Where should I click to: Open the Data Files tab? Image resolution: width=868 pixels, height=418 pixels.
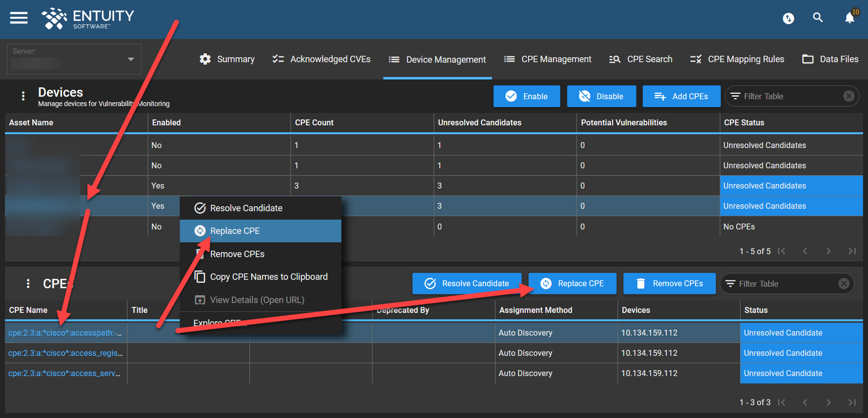(830, 59)
